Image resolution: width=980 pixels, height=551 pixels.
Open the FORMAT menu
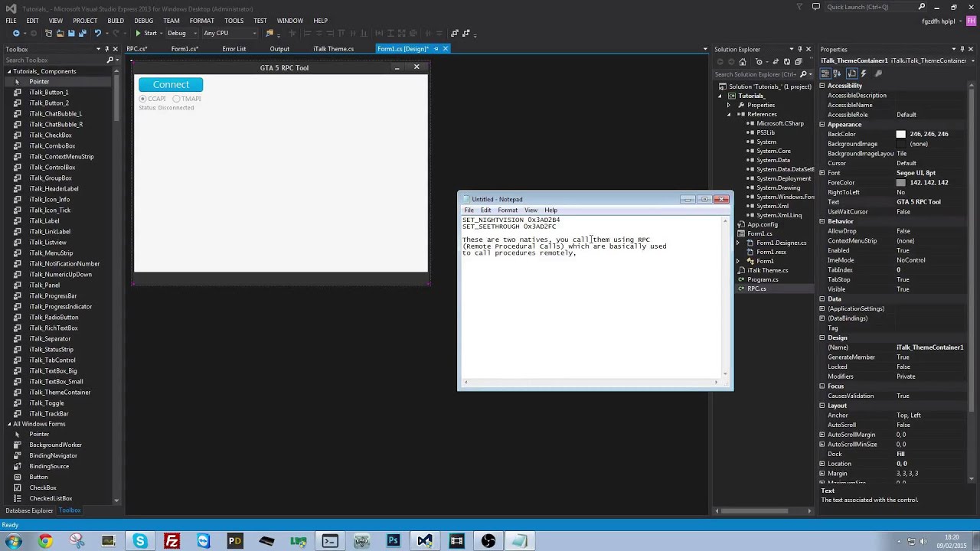pyautogui.click(x=202, y=21)
